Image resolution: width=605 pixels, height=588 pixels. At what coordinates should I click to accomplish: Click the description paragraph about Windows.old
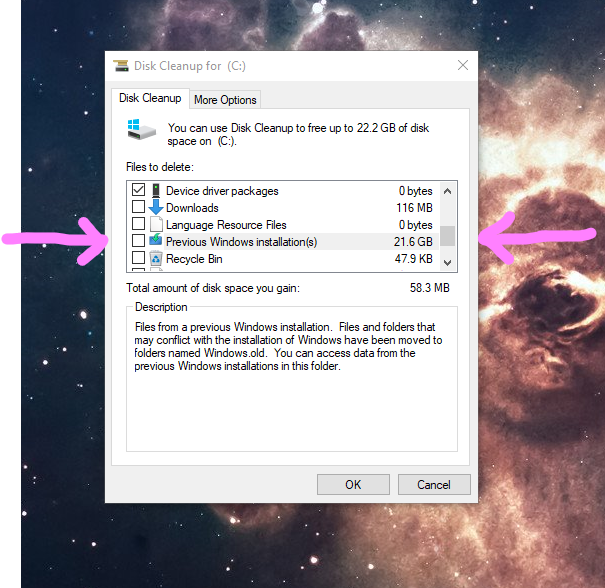pos(288,346)
